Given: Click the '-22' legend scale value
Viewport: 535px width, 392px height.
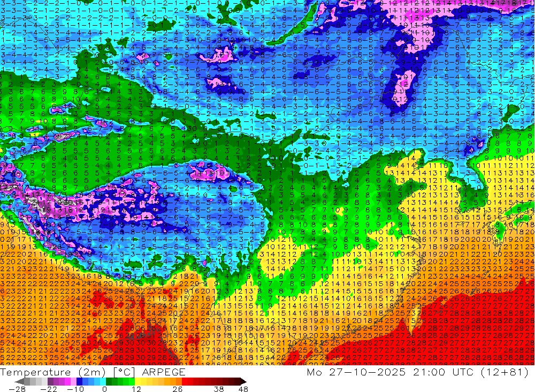Looking at the screenshot, I should pyautogui.click(x=49, y=389).
